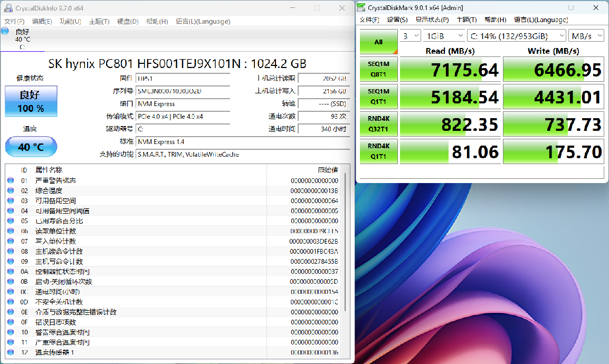Click the status dot for attribute 12
Viewport: 609px width, 364px height.
click(11, 352)
